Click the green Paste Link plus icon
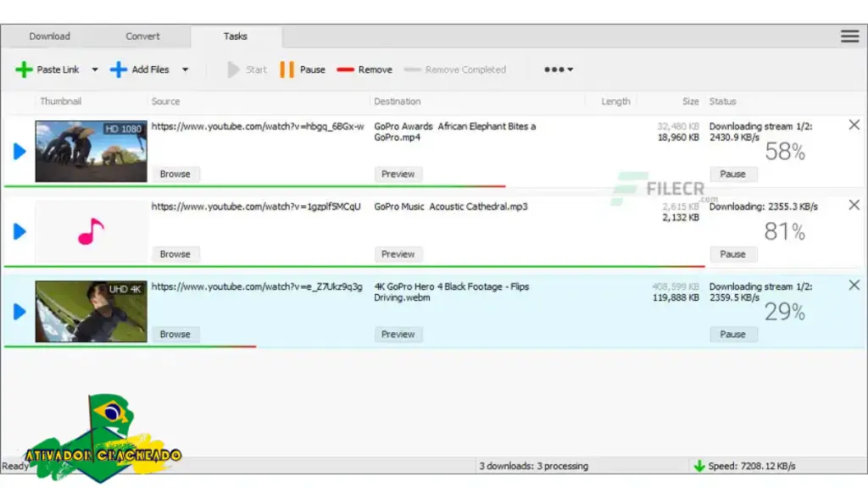 pyautogui.click(x=24, y=69)
